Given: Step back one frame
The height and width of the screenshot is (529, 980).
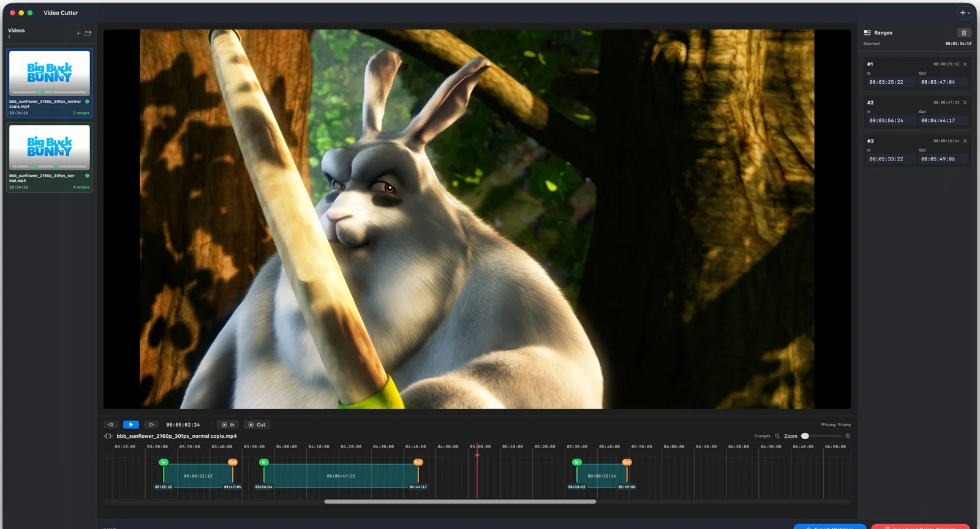Looking at the screenshot, I should point(111,424).
